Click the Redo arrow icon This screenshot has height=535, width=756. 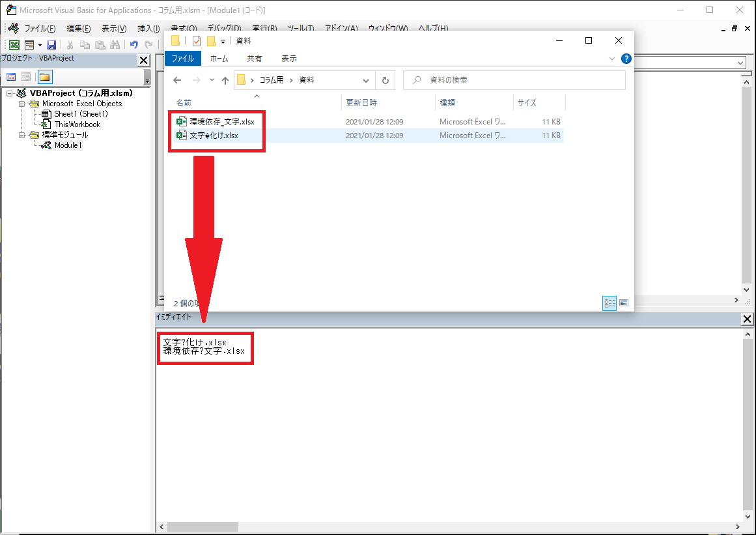pos(148,45)
